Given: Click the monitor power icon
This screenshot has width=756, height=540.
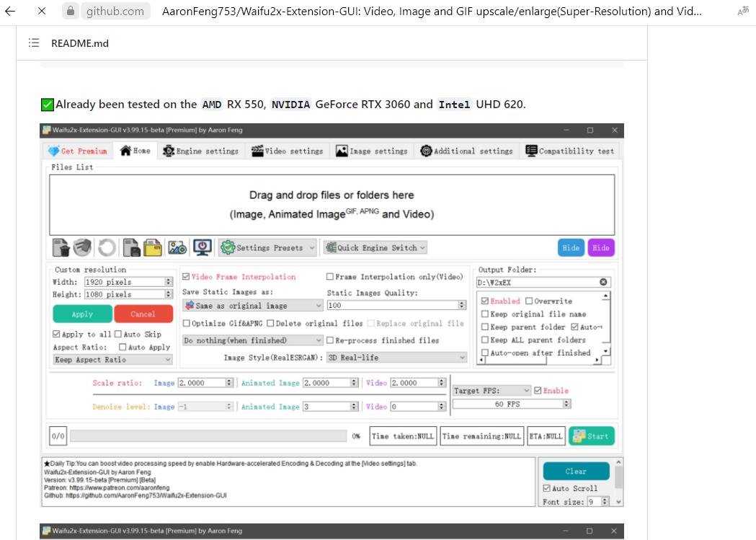Looking at the screenshot, I should point(202,247).
